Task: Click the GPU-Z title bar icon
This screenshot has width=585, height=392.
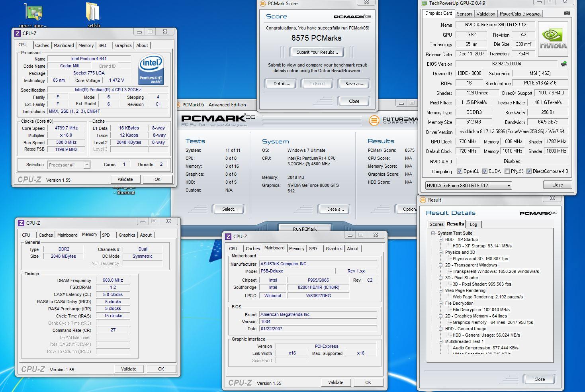Action: [424, 3]
